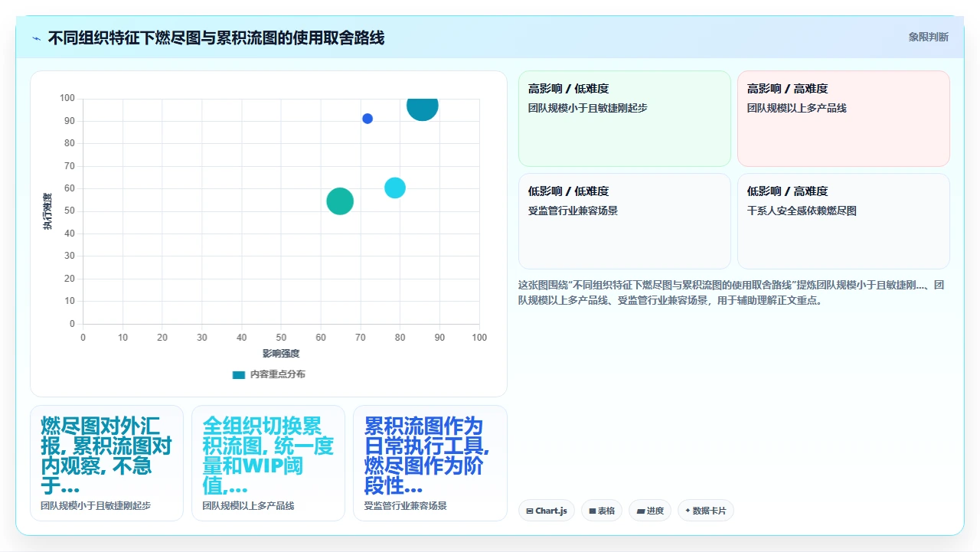Image resolution: width=980 pixels, height=552 pixels.
Task: Click the 表格 tag chip
Action: pos(602,511)
